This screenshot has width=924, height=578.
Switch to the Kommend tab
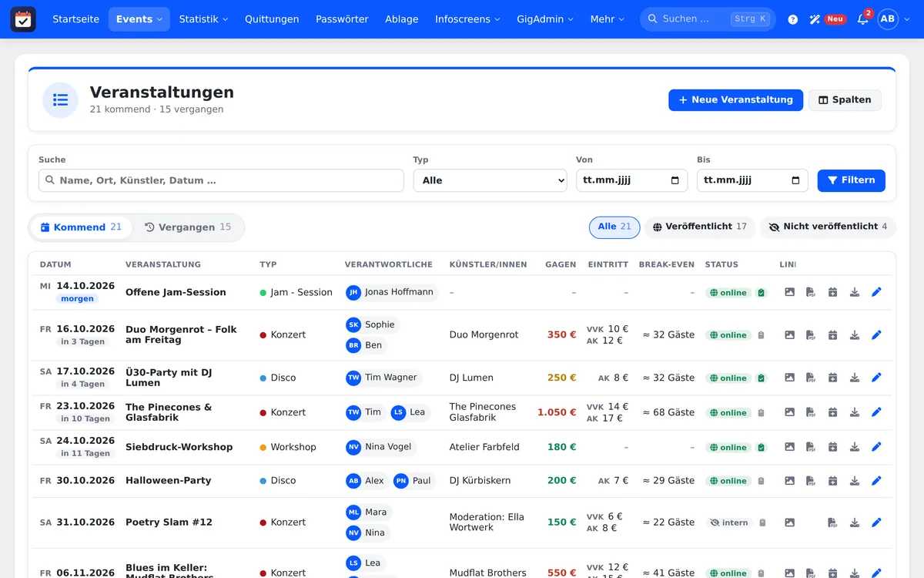82,227
